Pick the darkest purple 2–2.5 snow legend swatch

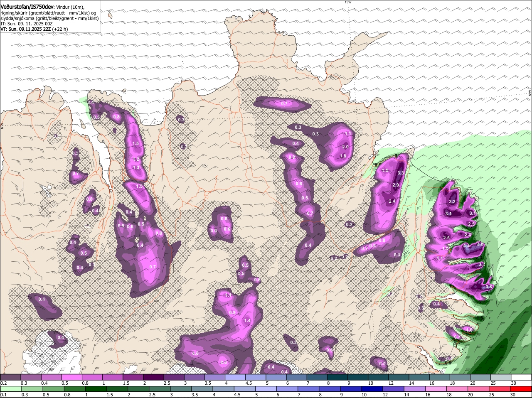click(153, 377)
